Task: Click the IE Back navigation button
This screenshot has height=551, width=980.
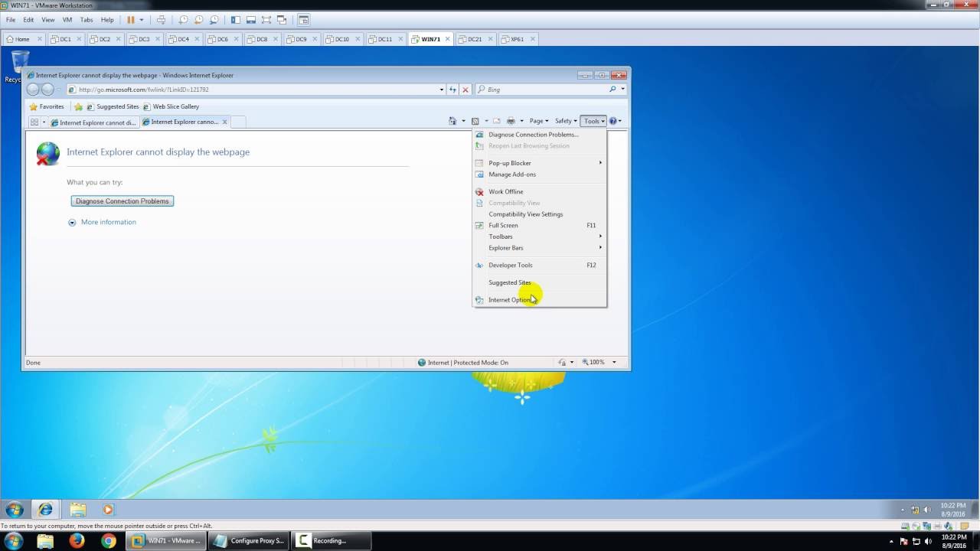Action: (x=33, y=90)
